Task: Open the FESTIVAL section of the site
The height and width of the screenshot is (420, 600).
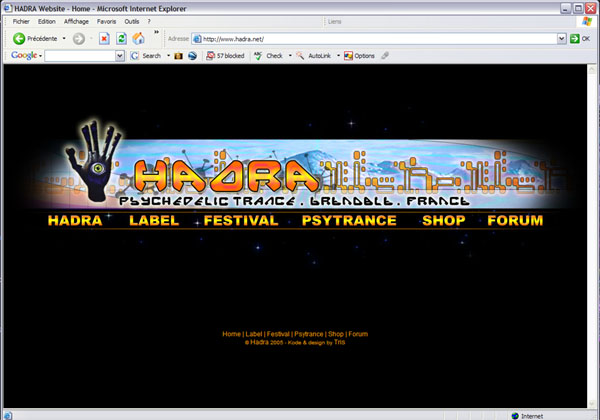Action: (x=241, y=221)
